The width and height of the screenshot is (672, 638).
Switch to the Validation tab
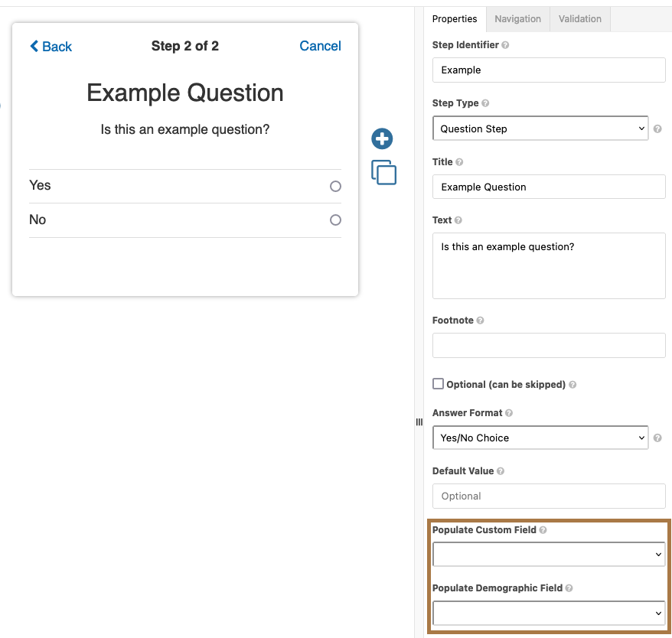point(579,19)
